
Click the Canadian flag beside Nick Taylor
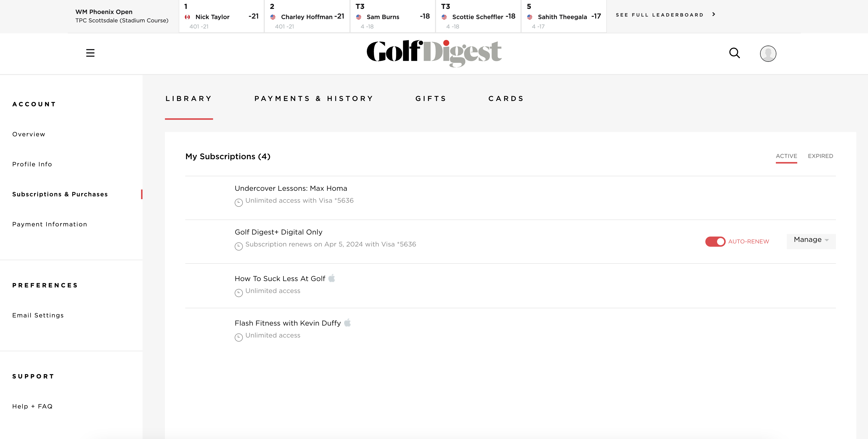(187, 17)
